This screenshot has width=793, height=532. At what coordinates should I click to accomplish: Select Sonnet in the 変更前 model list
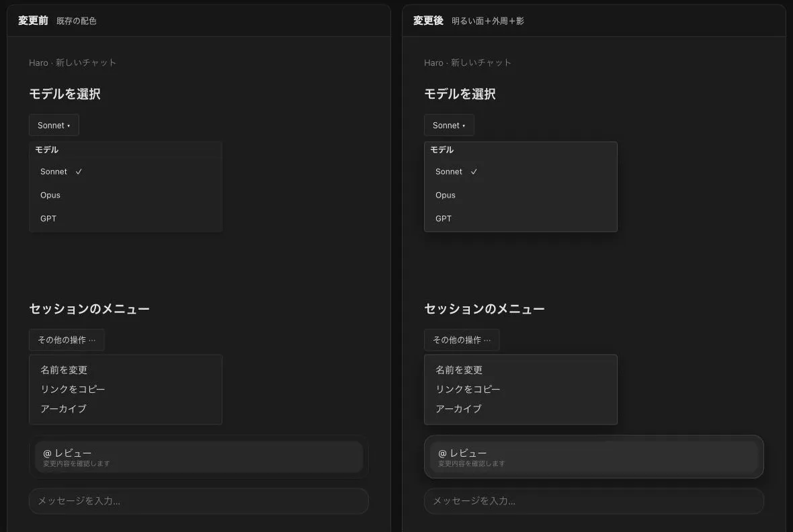(x=126, y=171)
